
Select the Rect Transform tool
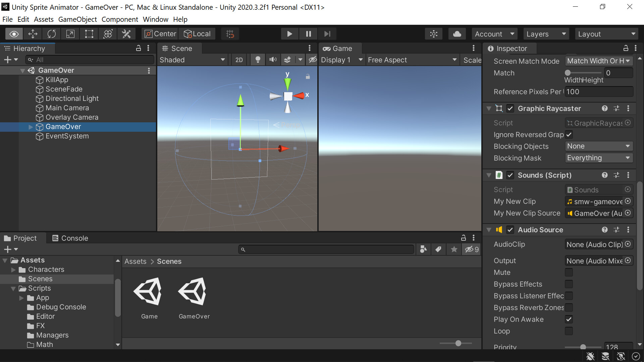tap(89, 34)
